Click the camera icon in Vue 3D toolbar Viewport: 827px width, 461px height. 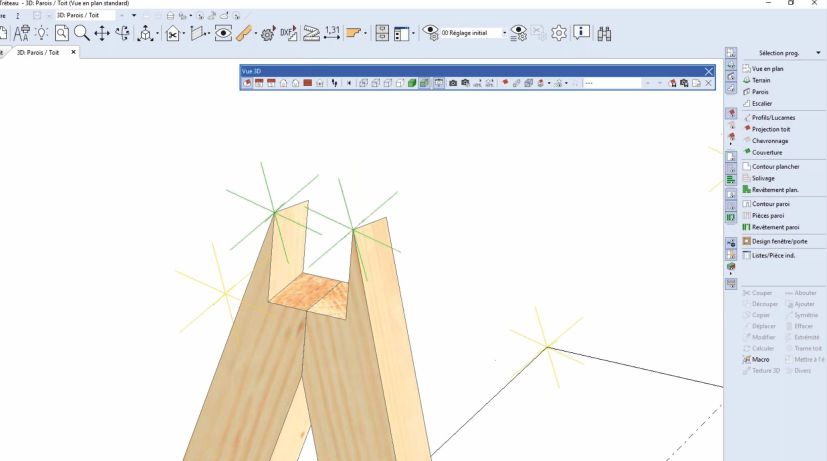click(x=452, y=83)
